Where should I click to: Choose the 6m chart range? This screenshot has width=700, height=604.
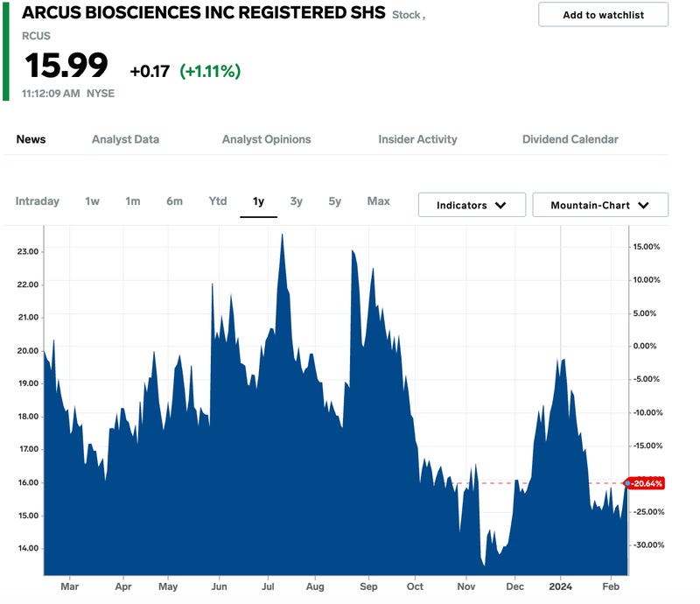[x=174, y=201]
